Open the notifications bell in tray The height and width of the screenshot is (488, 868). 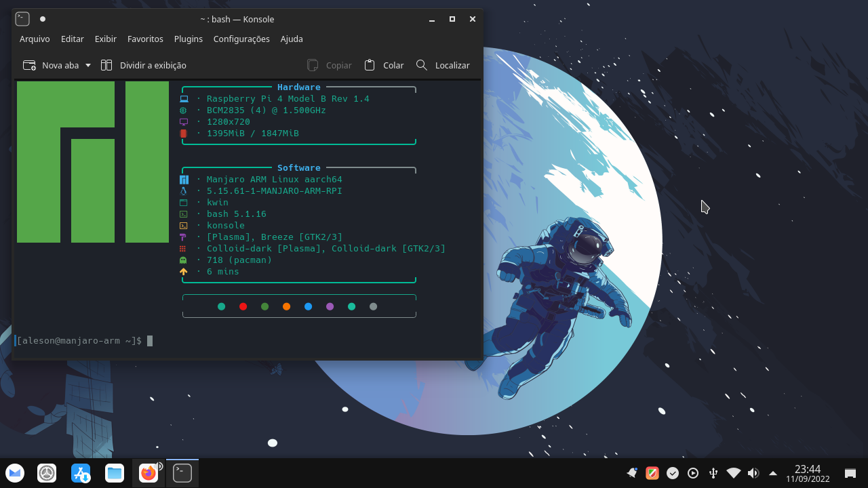click(632, 473)
